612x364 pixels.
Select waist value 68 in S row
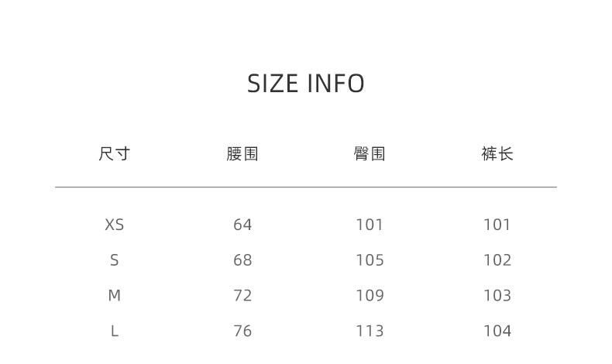(242, 260)
